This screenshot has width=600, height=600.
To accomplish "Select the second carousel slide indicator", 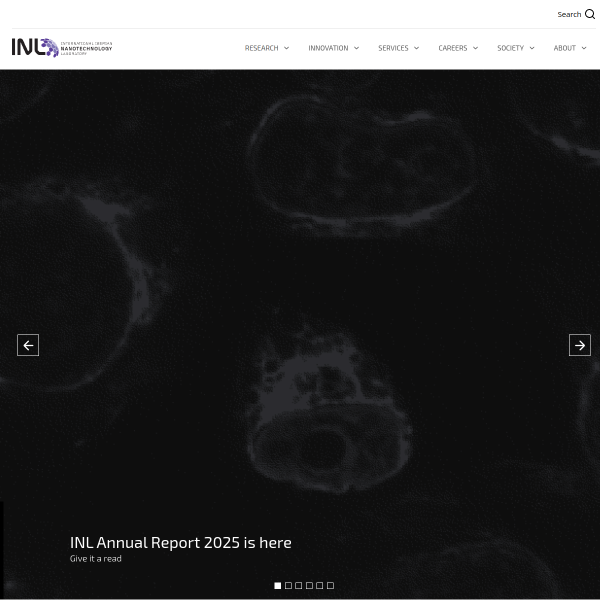I will 289,585.
